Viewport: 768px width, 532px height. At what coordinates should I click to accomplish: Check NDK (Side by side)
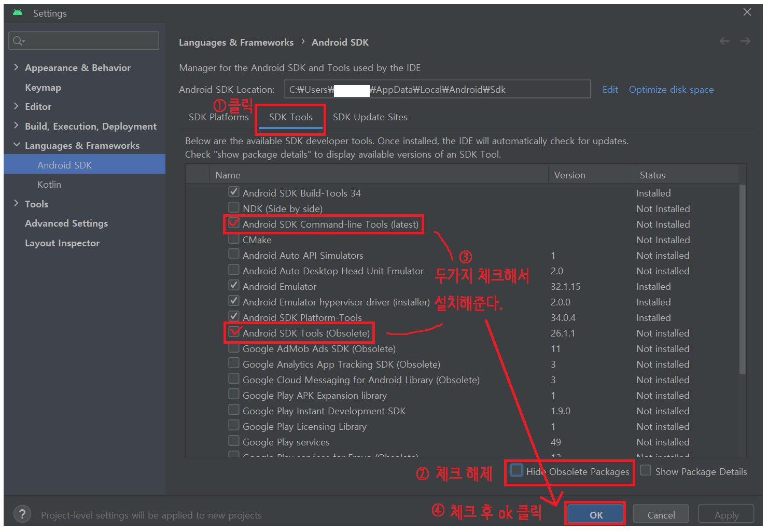pos(234,207)
